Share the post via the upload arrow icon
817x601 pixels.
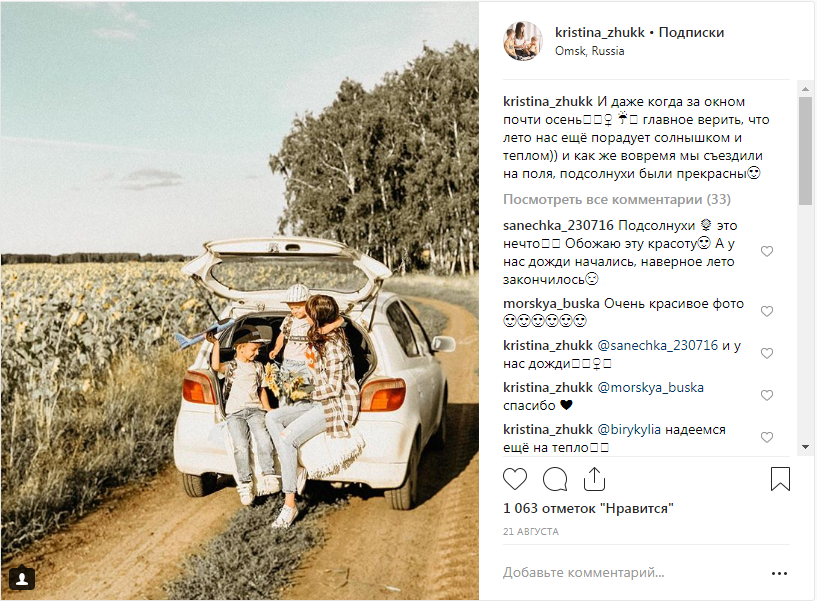(x=594, y=479)
